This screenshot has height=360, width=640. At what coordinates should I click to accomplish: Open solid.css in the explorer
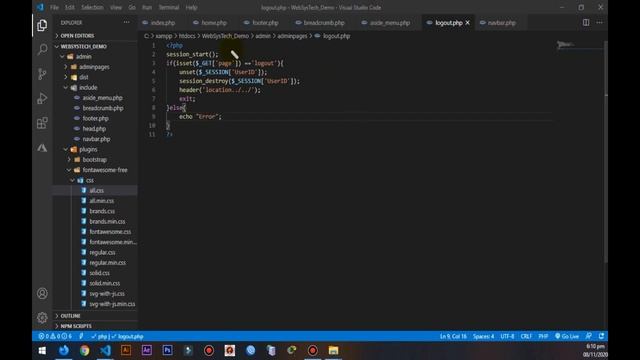(100, 273)
